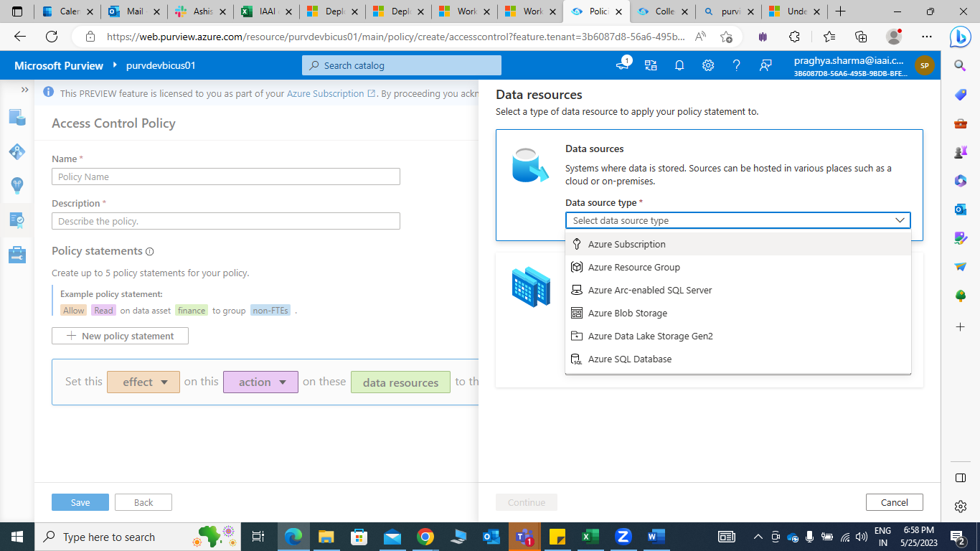Click the Cancel button
The height and width of the screenshot is (551, 980).
894,502
